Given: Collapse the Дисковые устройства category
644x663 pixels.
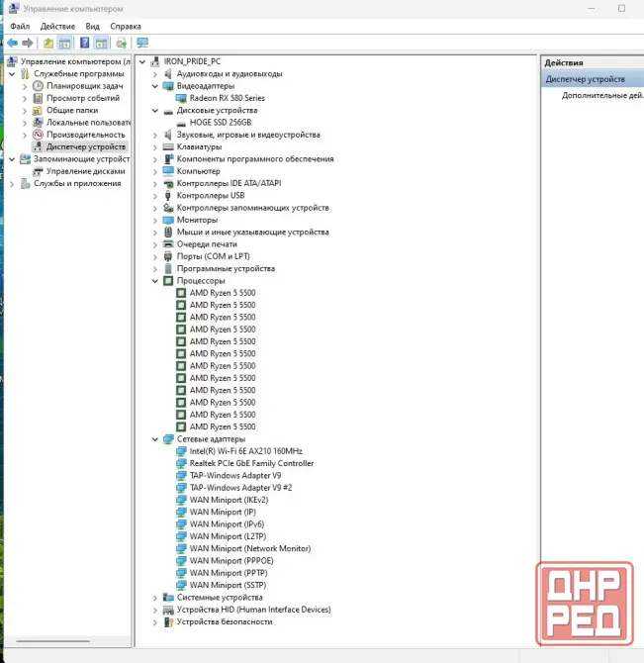Looking at the screenshot, I should [x=155, y=111].
